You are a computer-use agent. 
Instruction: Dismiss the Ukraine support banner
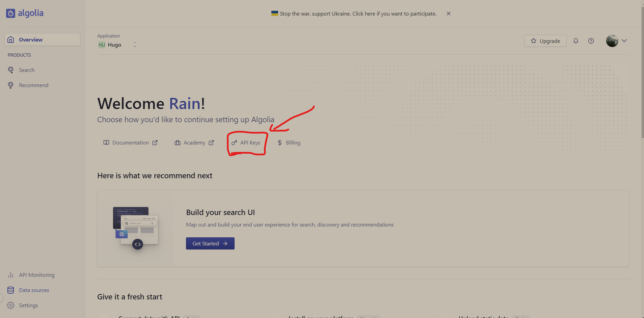tap(449, 14)
